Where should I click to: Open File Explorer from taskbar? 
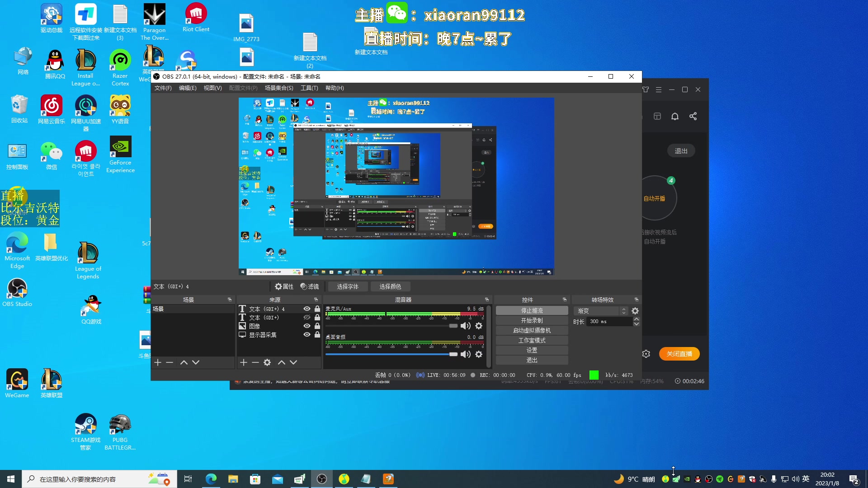pyautogui.click(x=233, y=479)
